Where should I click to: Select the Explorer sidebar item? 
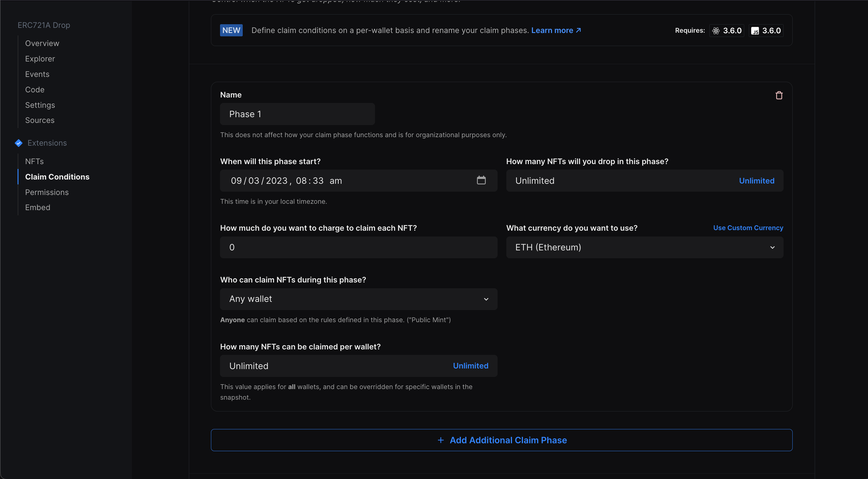pos(40,58)
